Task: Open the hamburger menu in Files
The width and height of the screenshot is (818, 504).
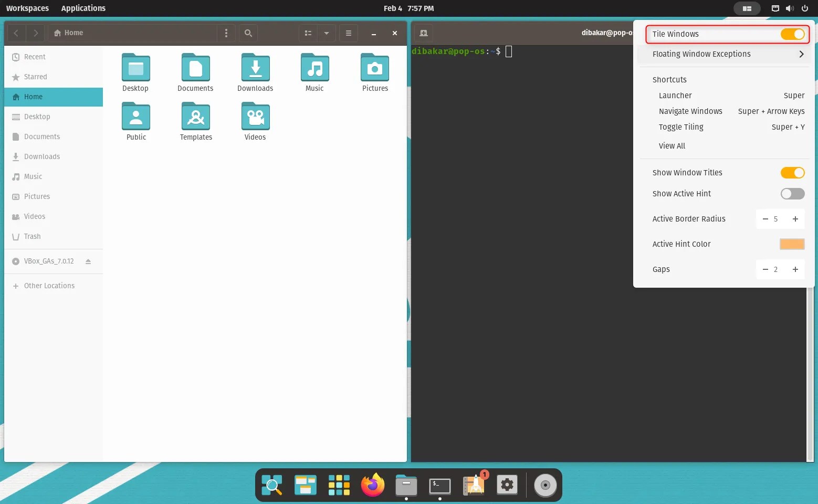Action: point(348,33)
